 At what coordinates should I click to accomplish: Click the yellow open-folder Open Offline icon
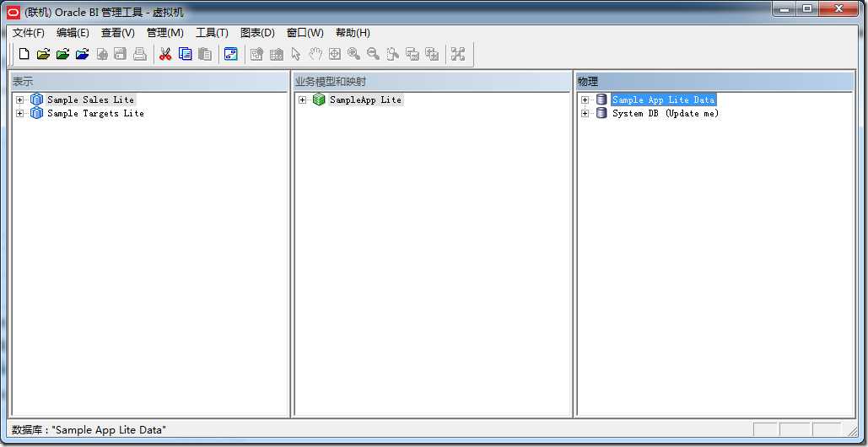(x=43, y=54)
